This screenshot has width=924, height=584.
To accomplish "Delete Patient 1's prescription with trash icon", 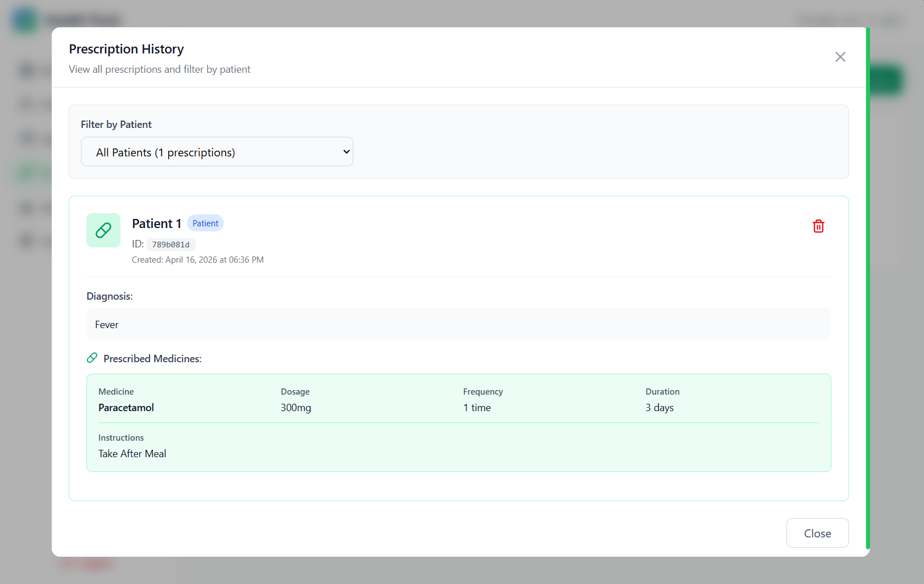I will click(818, 226).
